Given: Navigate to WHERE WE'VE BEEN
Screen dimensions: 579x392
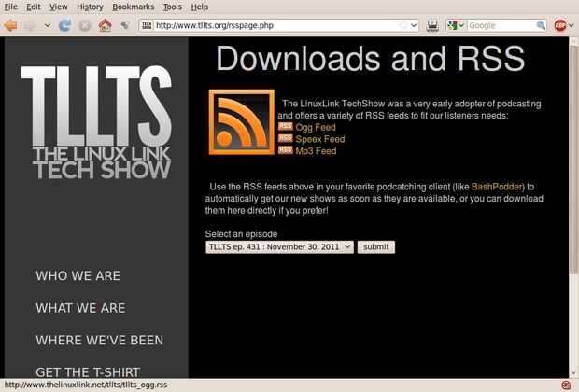Looking at the screenshot, I should click(100, 340).
